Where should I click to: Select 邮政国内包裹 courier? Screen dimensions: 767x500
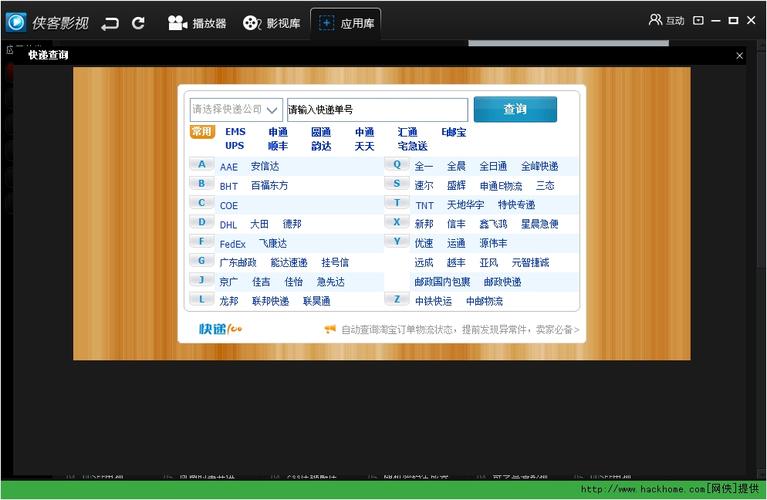point(442,282)
